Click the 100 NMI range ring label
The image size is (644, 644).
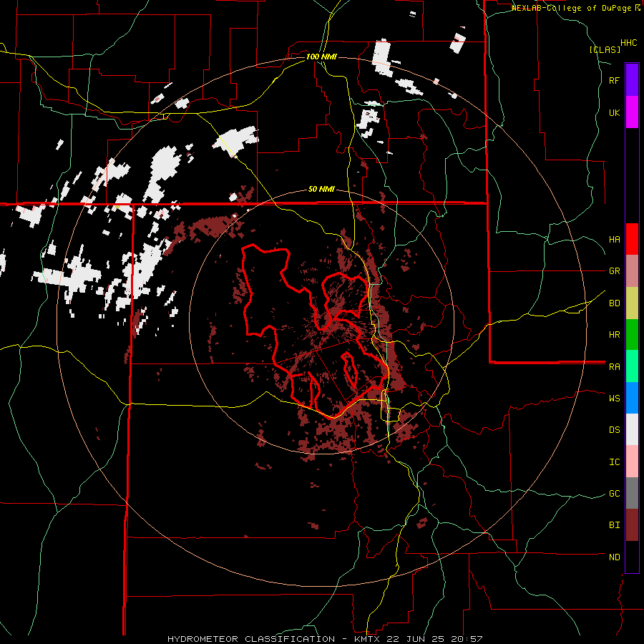pos(321,57)
